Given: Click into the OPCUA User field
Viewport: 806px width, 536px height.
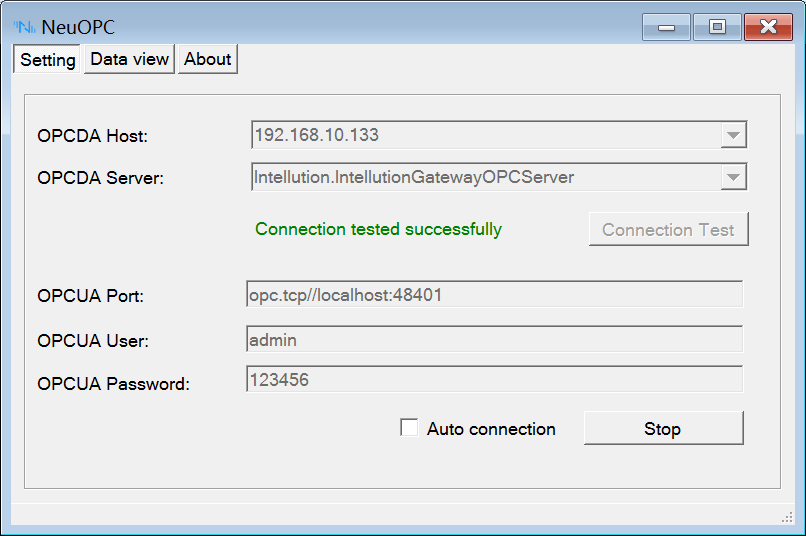Looking at the screenshot, I should [494, 339].
